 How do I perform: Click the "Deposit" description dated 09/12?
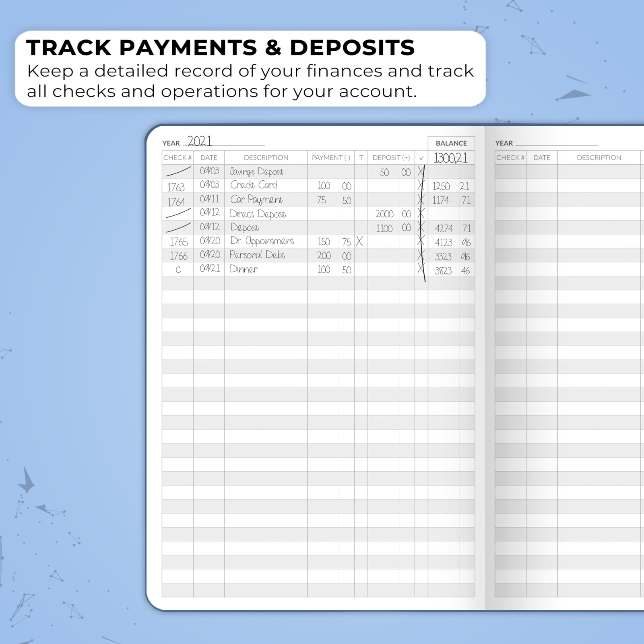pyautogui.click(x=244, y=227)
